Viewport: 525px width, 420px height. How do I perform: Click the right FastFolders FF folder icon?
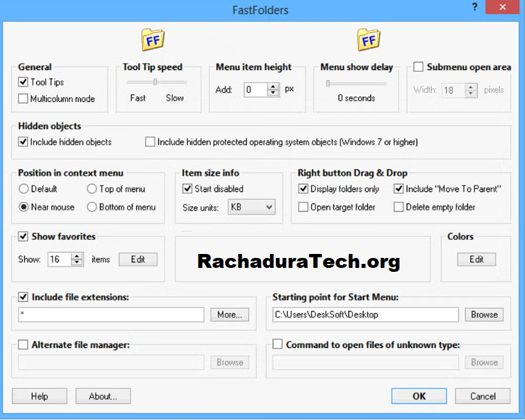(369, 40)
